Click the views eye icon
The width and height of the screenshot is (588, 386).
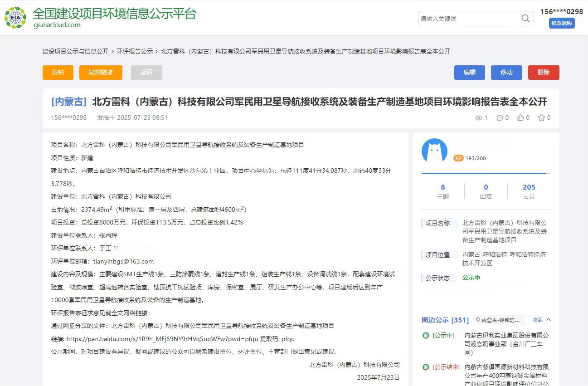pyautogui.click(x=478, y=118)
